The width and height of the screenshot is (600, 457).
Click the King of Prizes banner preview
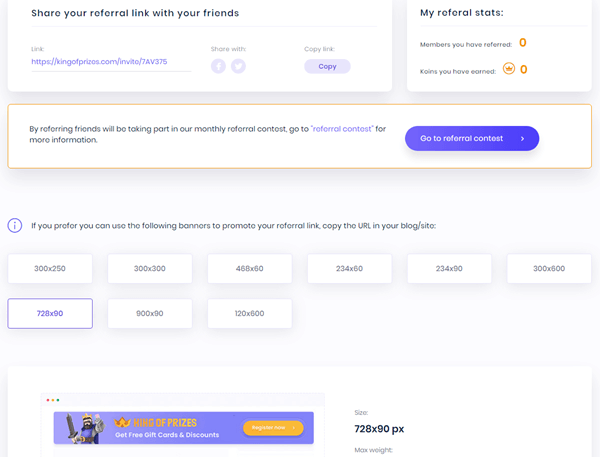point(184,428)
